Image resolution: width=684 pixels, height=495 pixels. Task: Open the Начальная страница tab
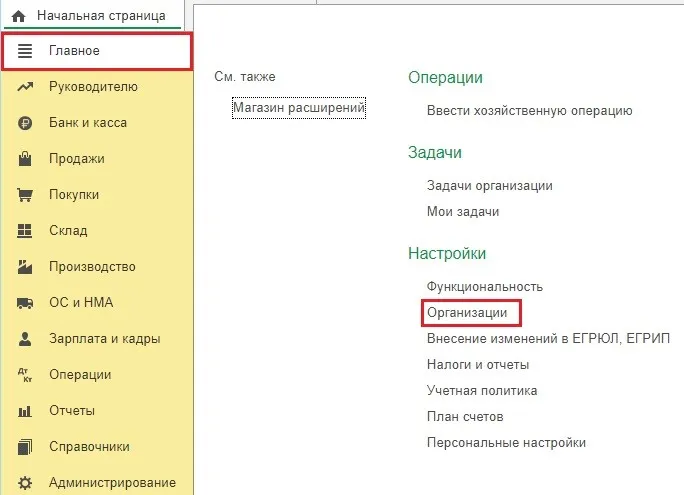coord(92,16)
